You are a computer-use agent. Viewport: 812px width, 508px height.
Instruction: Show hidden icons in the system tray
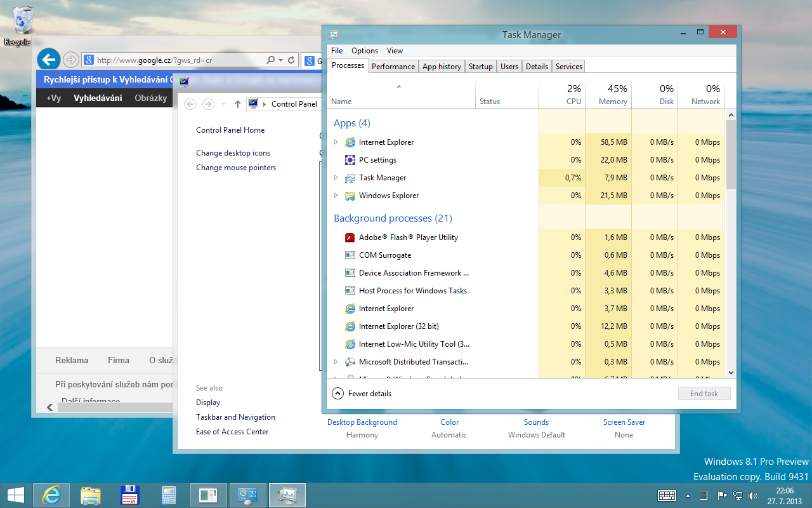tap(688, 495)
